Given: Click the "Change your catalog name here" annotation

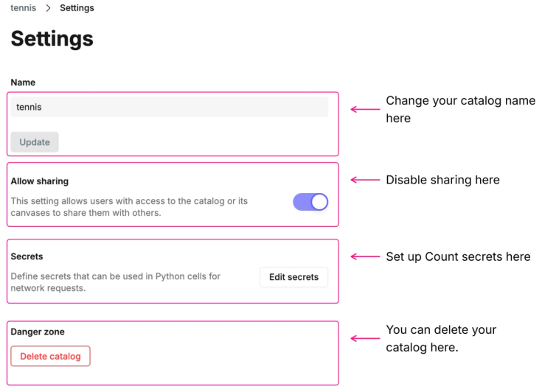Looking at the screenshot, I should pyautogui.click(x=460, y=109).
